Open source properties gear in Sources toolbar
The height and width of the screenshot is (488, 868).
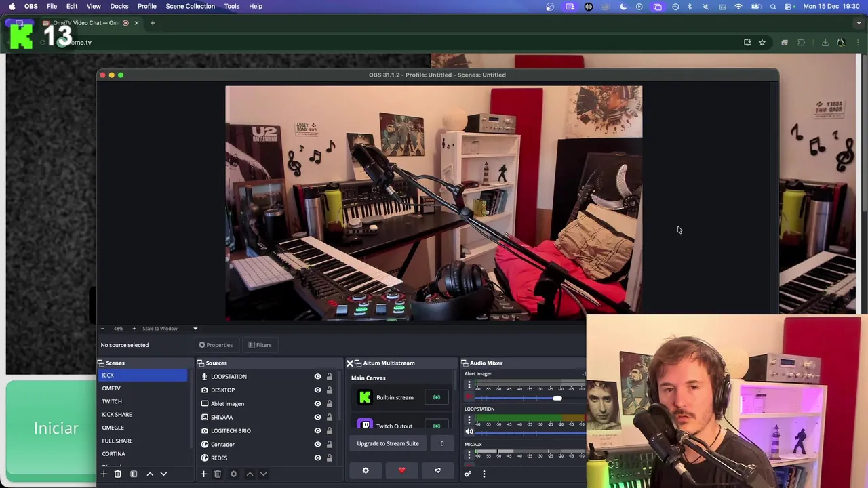[233, 474]
